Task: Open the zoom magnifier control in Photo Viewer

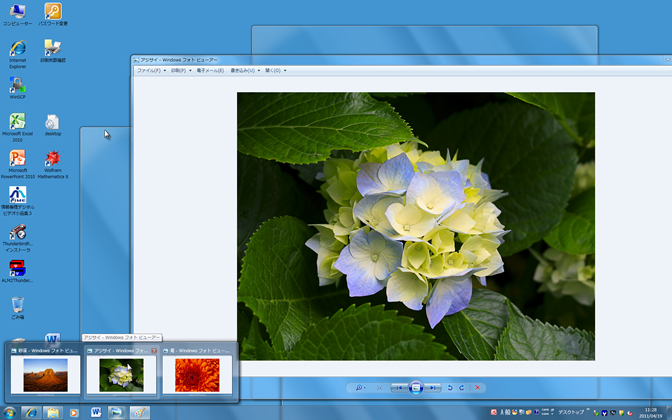Action: [360, 388]
